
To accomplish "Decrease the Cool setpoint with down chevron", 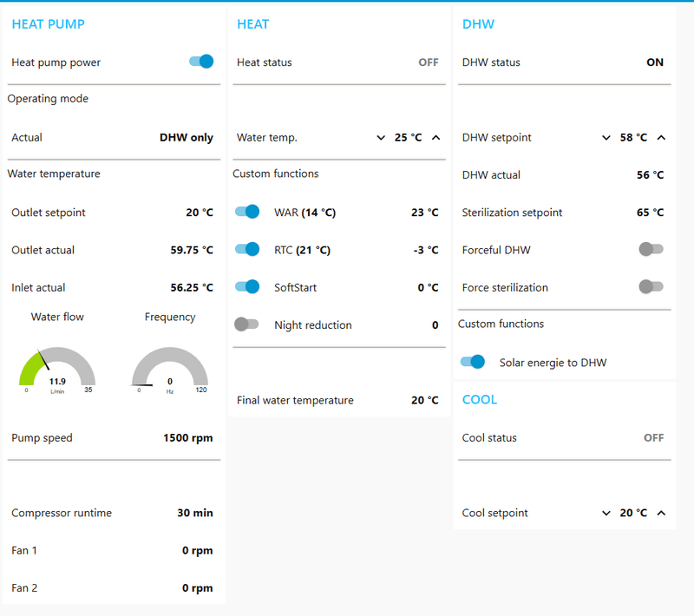I will 606,513.
